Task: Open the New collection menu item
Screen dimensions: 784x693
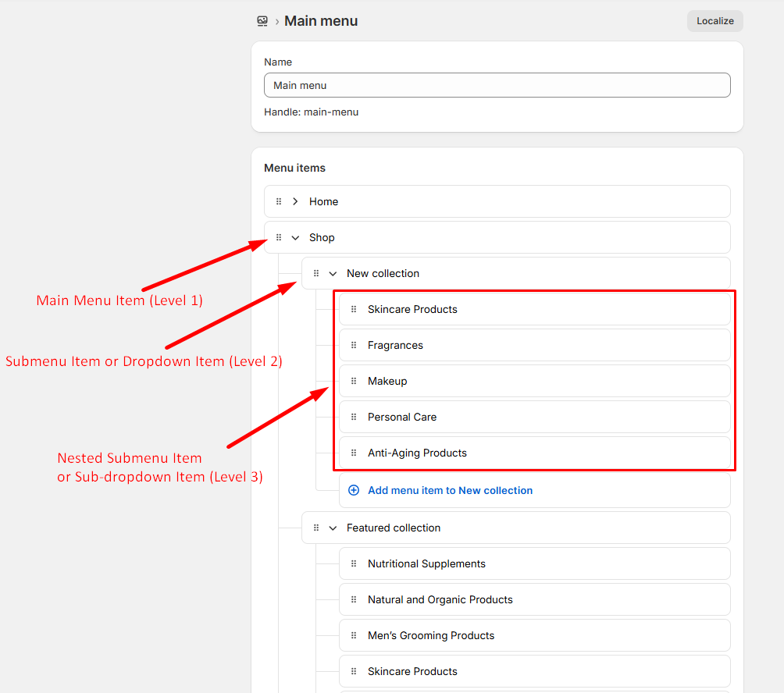Action: point(516,273)
